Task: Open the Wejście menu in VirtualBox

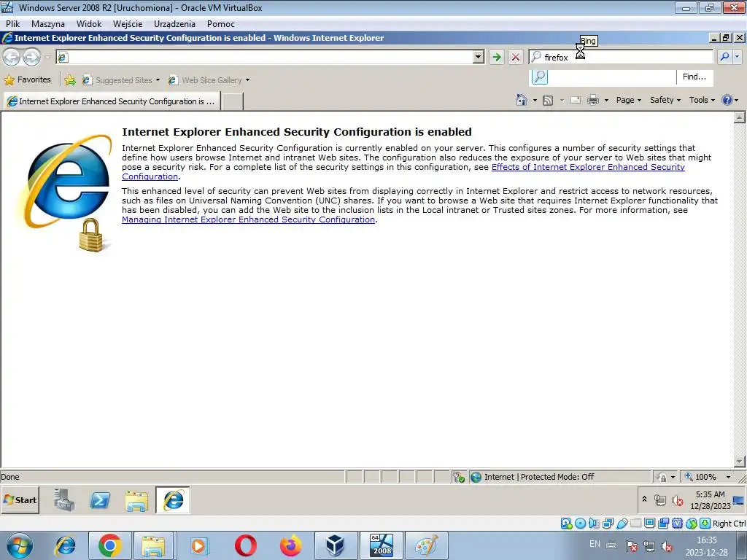Action: coord(127,24)
